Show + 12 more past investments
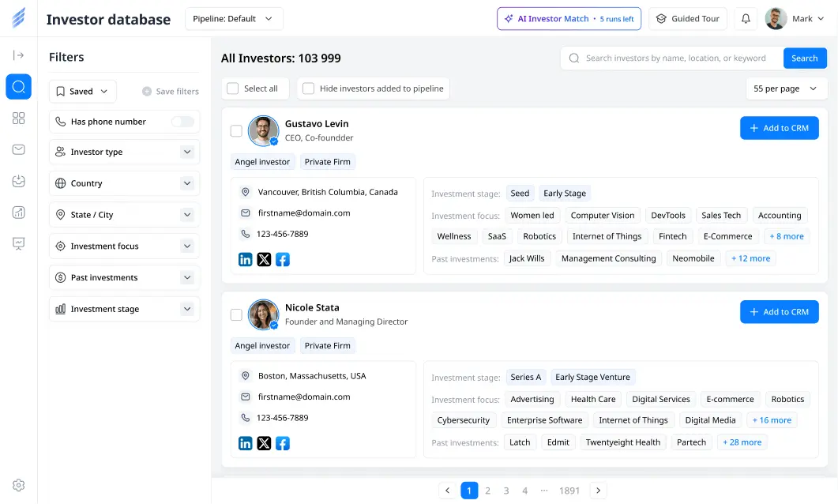 coord(751,258)
